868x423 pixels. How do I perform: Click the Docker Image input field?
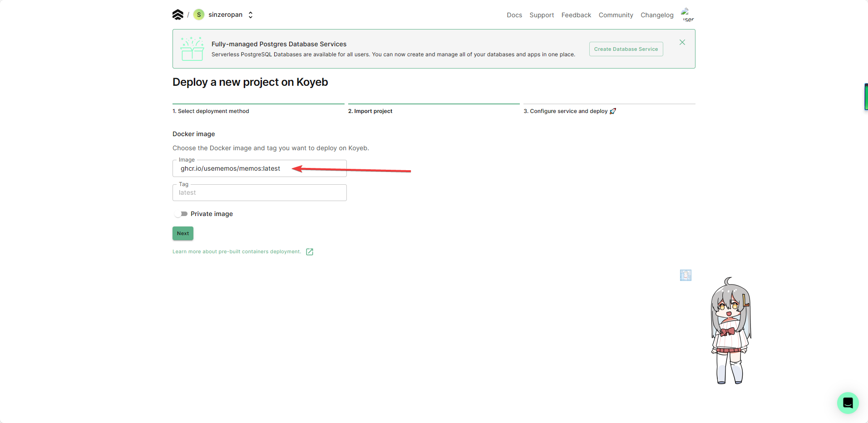[260, 168]
